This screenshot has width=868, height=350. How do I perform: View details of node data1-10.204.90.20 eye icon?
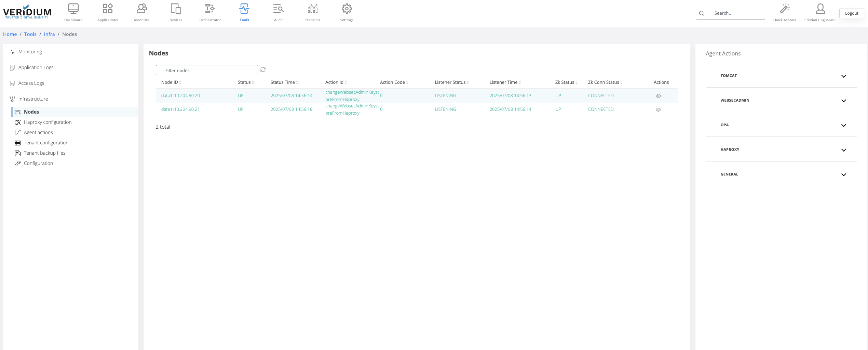[x=658, y=96]
